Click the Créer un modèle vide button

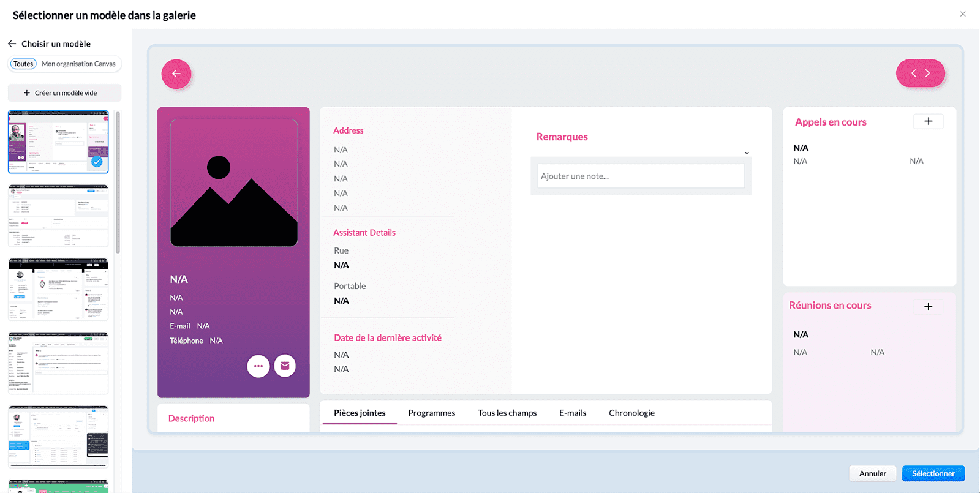tap(64, 93)
